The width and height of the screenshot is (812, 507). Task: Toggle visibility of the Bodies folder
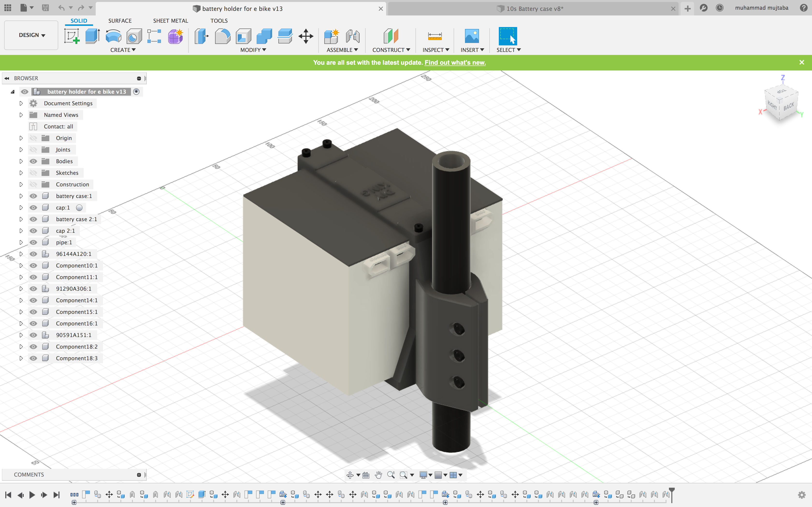(33, 161)
